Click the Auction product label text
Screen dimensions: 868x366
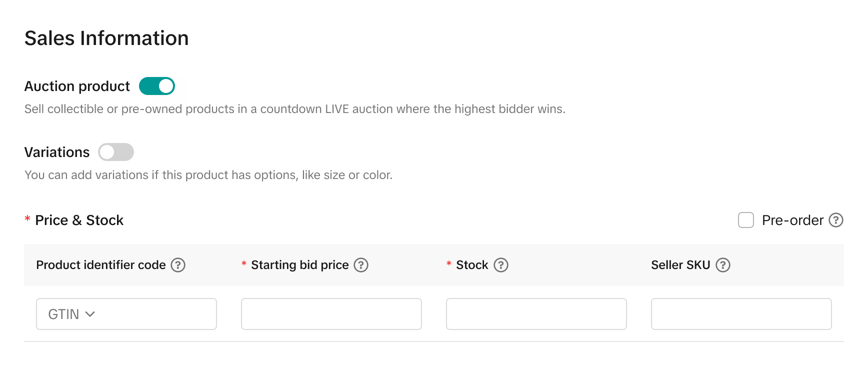point(77,86)
